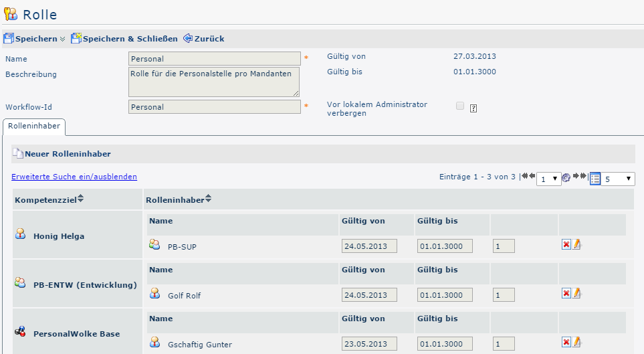Open the entries-per-page dropdown showing 5

point(618,179)
